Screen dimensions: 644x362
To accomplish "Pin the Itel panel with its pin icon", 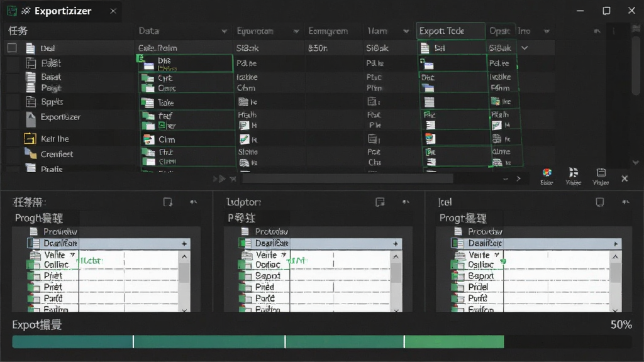I will point(626,202).
